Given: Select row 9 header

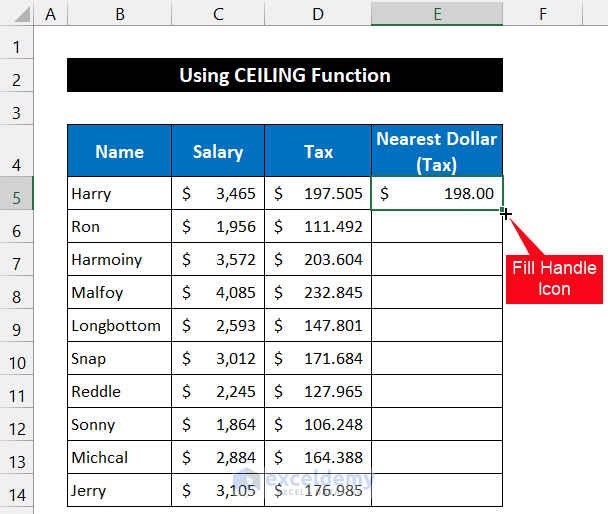Looking at the screenshot, I should pyautogui.click(x=17, y=325).
